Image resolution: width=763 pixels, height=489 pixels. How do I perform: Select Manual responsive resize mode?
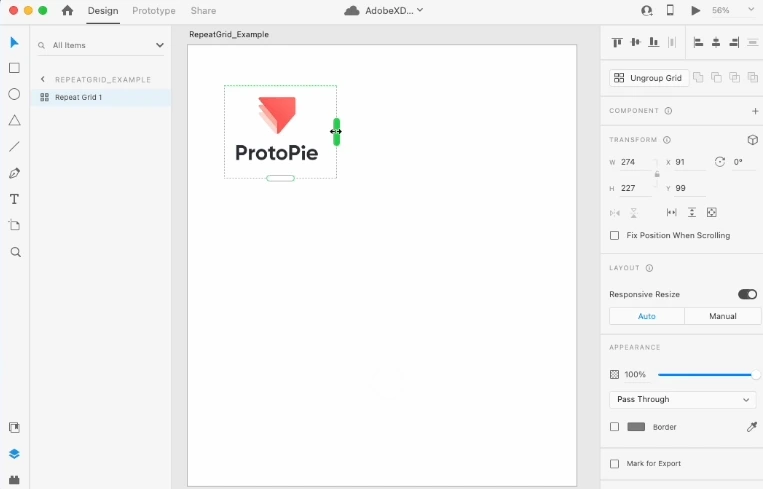pos(723,316)
